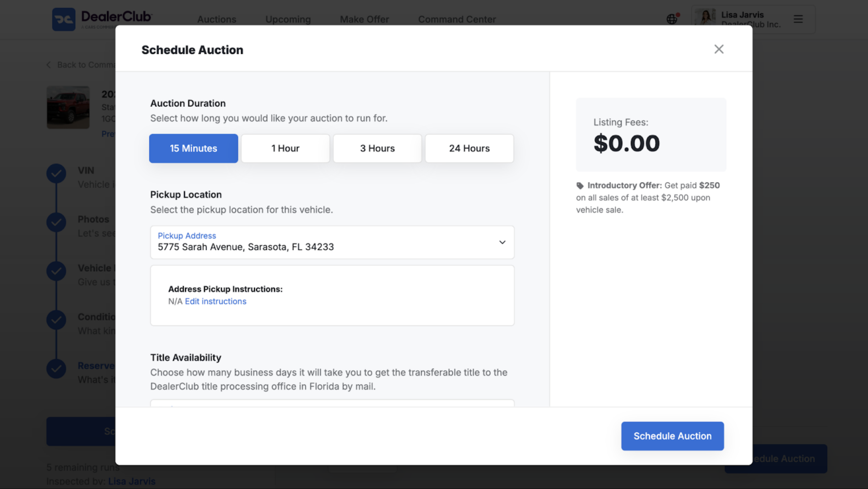Select the 15 Minutes auction duration
Viewport: 868px width, 489px height.
click(x=193, y=148)
